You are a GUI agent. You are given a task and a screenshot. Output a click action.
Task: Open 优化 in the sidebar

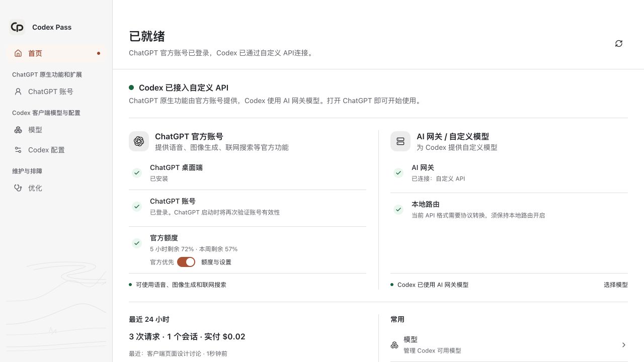[x=56, y=188]
